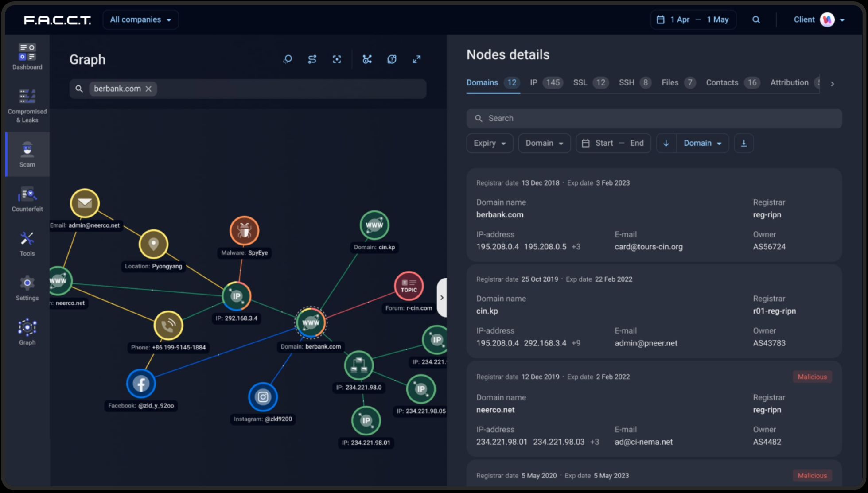
Task: Click the download export button
Action: (743, 143)
